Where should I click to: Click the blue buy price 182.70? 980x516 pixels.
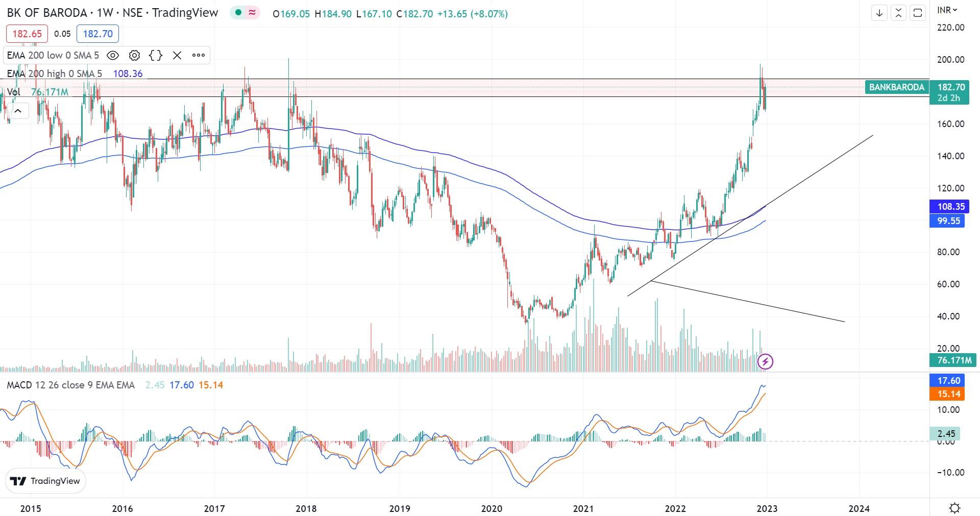(97, 34)
